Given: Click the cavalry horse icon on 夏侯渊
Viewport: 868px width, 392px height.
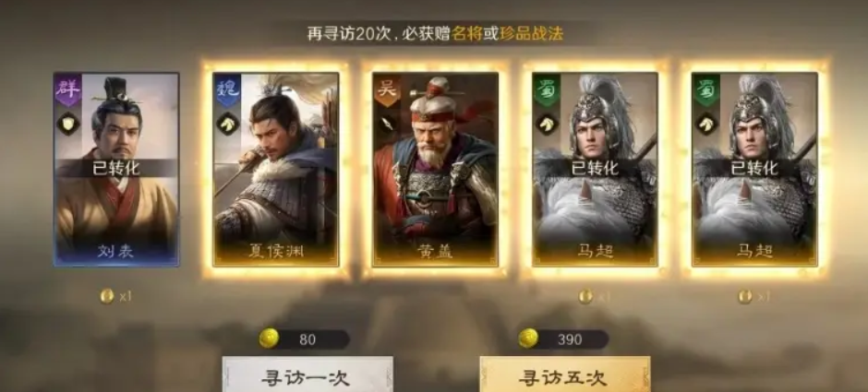Looking at the screenshot, I should click(x=227, y=124).
